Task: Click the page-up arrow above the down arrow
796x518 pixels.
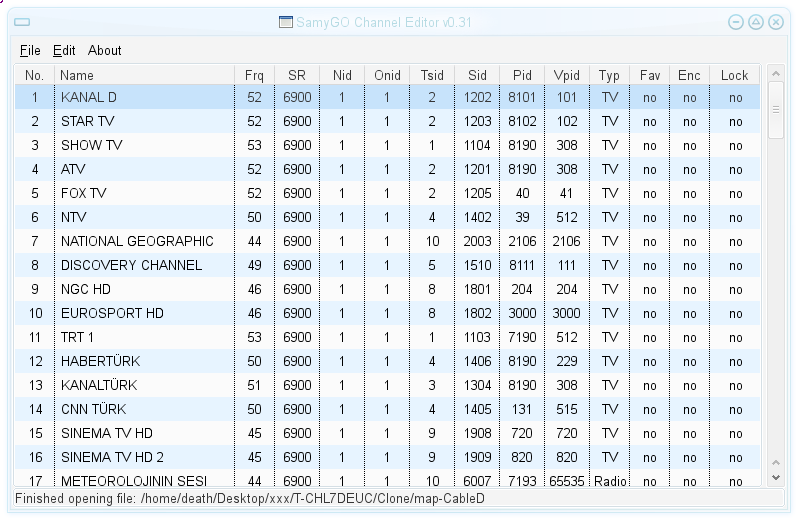Action: (x=776, y=463)
